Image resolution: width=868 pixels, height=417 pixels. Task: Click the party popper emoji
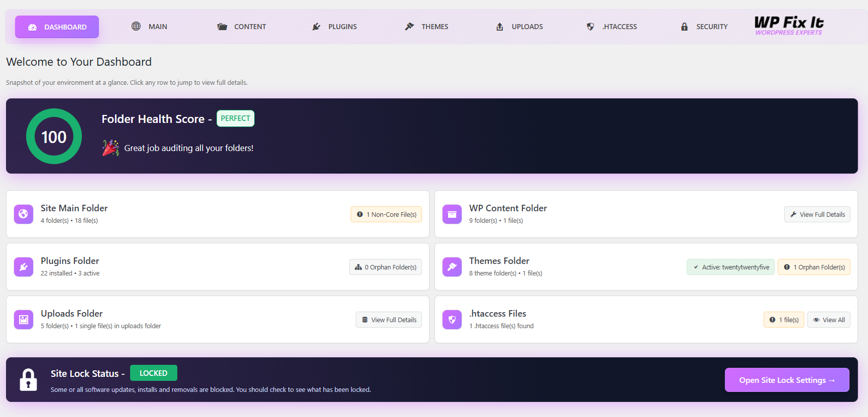pos(111,148)
